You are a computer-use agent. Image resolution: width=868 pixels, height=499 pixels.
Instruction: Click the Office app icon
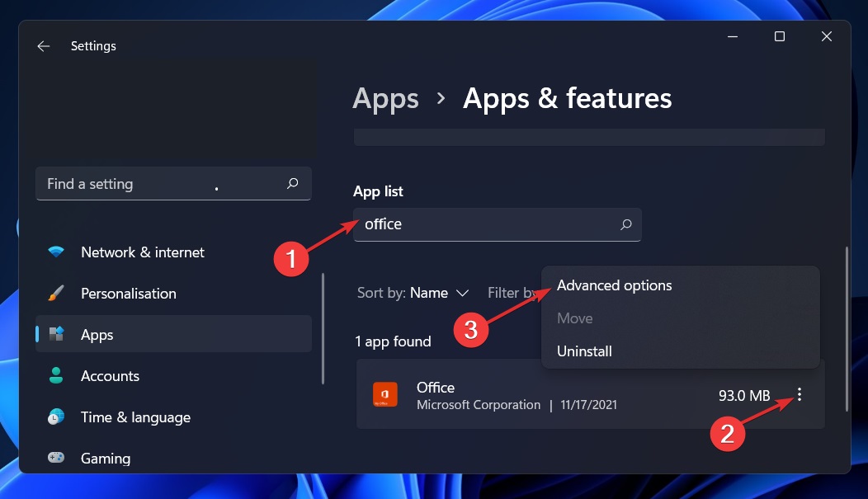coord(384,395)
